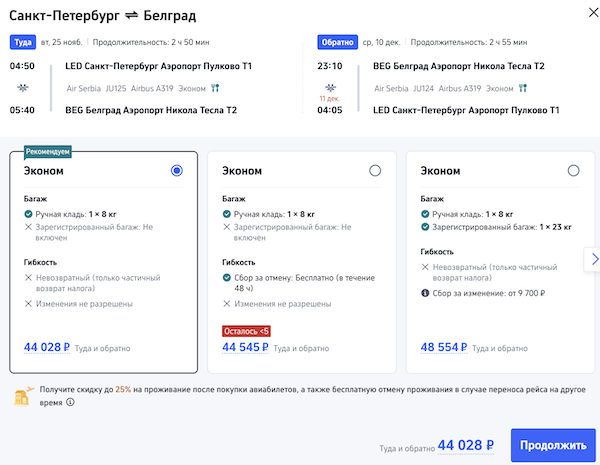Image resolution: width=600 pixels, height=465 pixels.
Task: Show more fare options with right arrow
Action: [x=590, y=259]
